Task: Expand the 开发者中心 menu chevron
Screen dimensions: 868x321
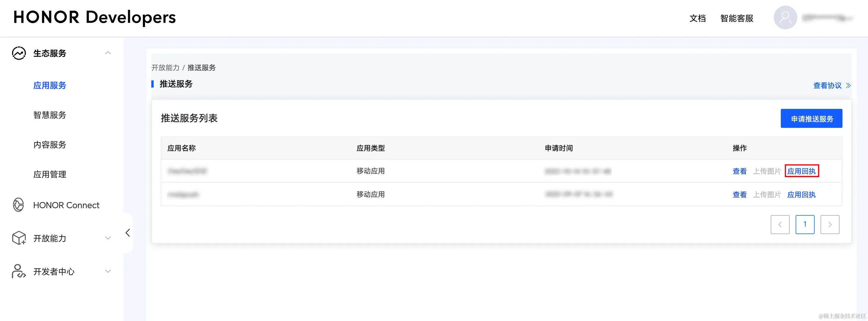Action: 108,271
